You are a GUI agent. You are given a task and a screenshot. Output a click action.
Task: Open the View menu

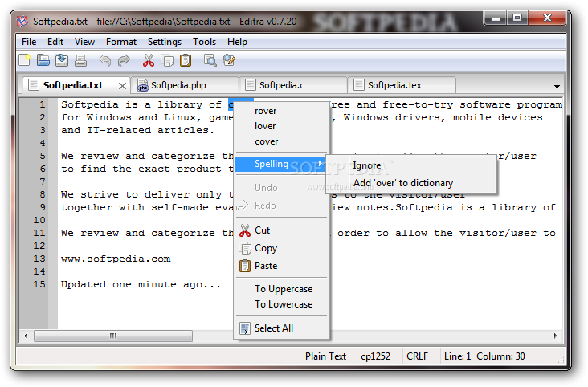coord(84,42)
